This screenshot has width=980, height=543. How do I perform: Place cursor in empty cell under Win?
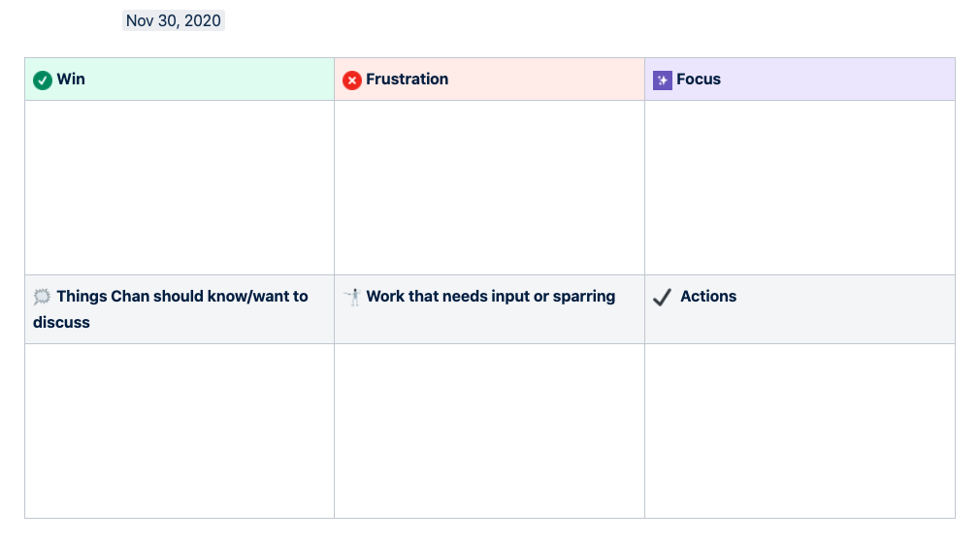tap(180, 187)
